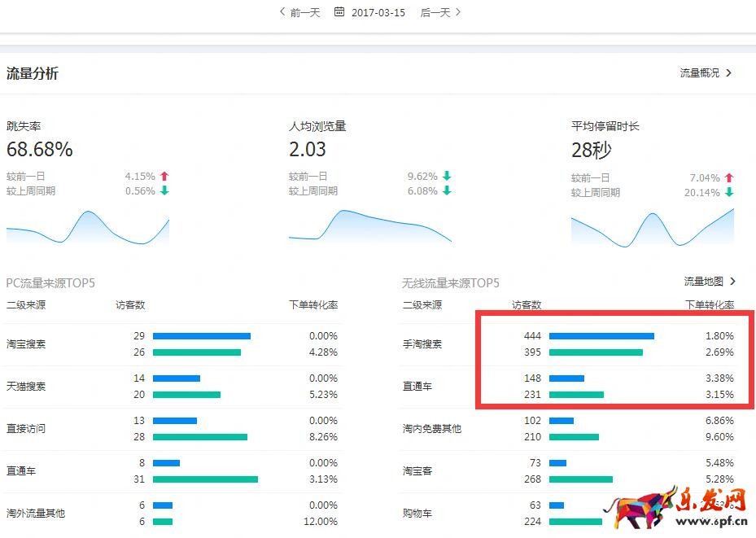Go to next day (后一天)
The width and height of the screenshot is (756, 538).
point(440,12)
